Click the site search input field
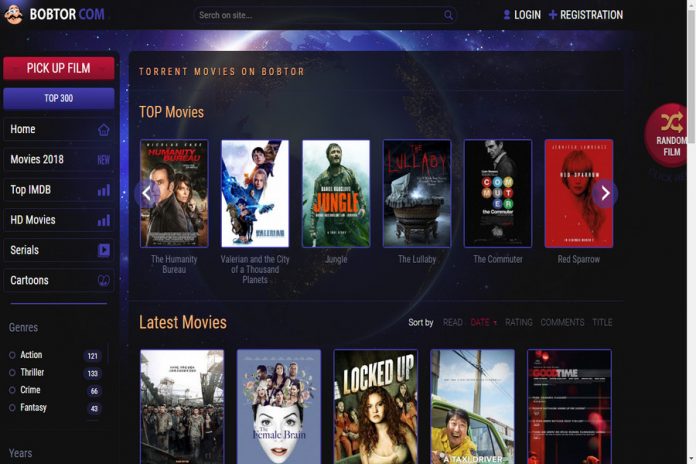 click(325, 15)
